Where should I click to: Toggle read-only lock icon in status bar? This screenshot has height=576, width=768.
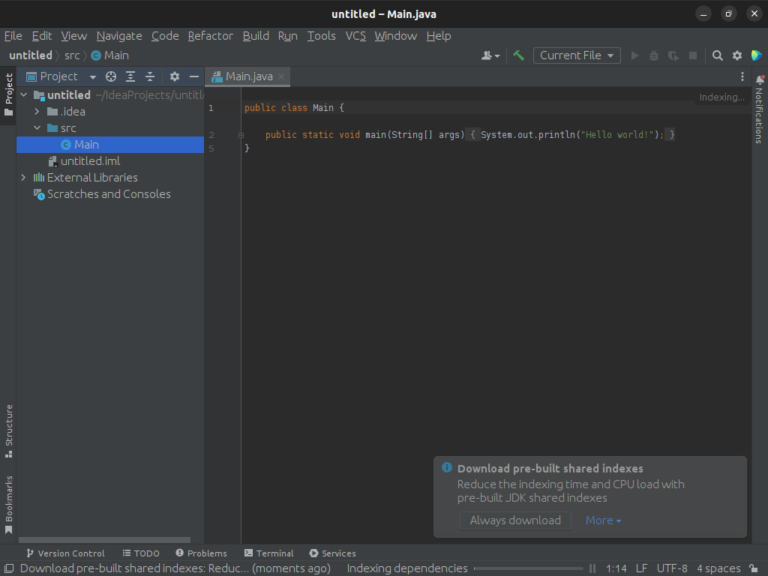pos(753,569)
